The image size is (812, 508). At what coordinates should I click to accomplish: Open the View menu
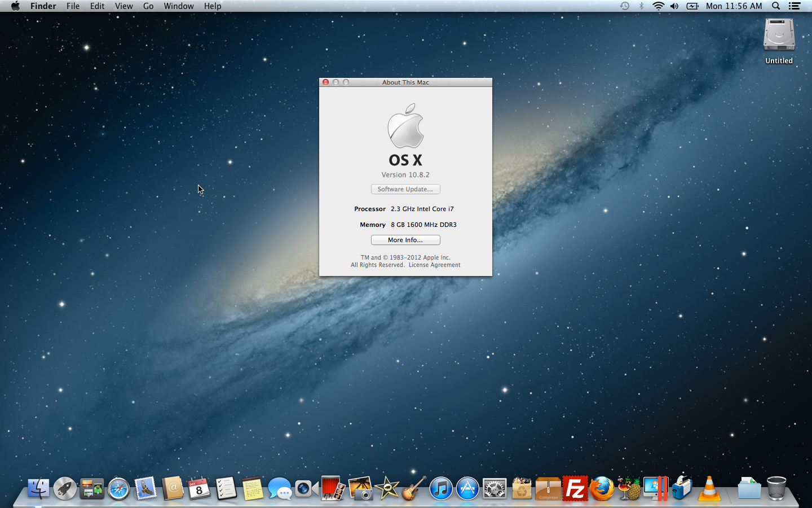pos(123,6)
